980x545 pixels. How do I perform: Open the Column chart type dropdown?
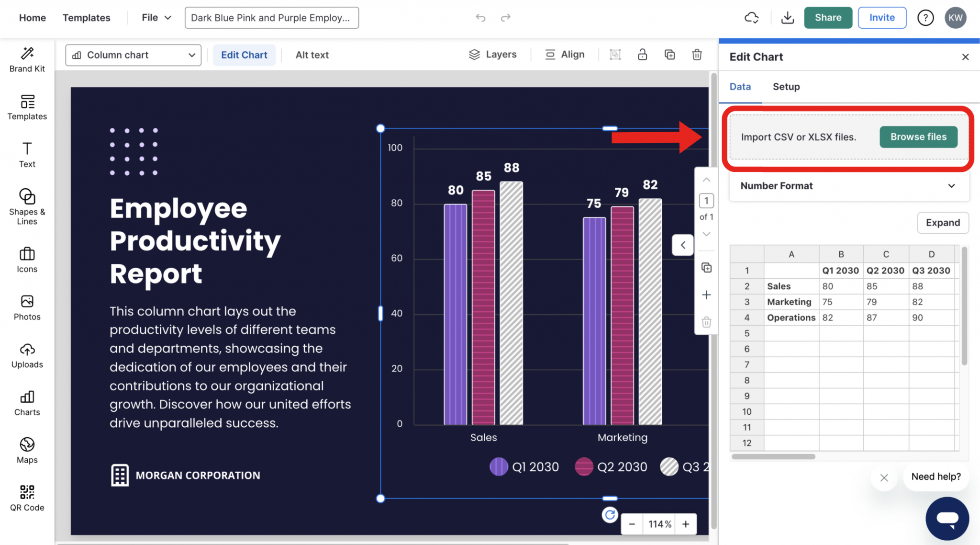point(133,55)
